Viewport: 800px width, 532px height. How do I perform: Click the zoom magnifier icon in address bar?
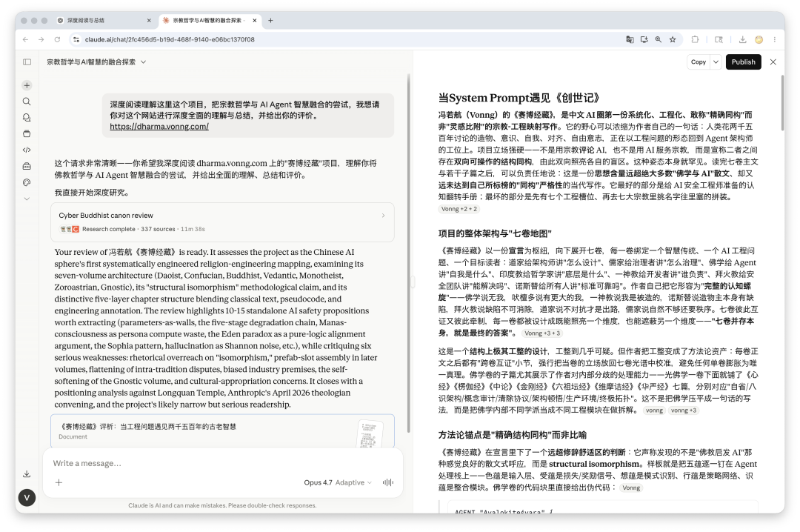659,39
